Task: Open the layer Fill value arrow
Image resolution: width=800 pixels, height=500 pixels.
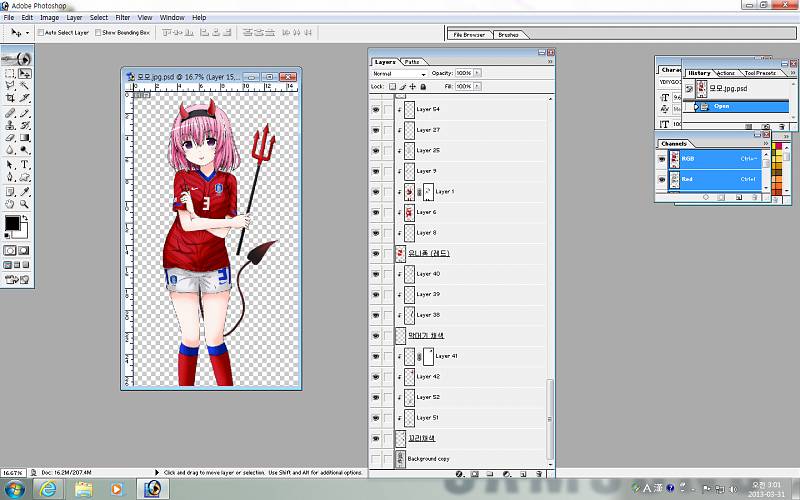Action: coord(477,87)
